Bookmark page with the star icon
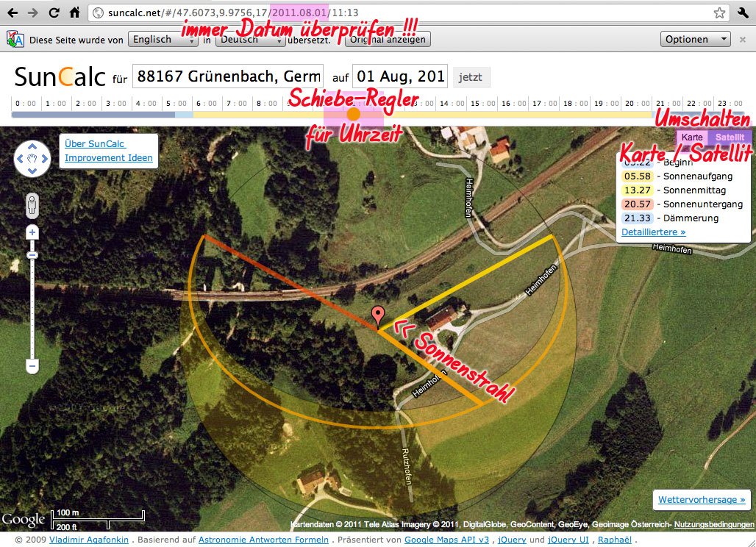The height and width of the screenshot is (547, 756). tap(719, 13)
